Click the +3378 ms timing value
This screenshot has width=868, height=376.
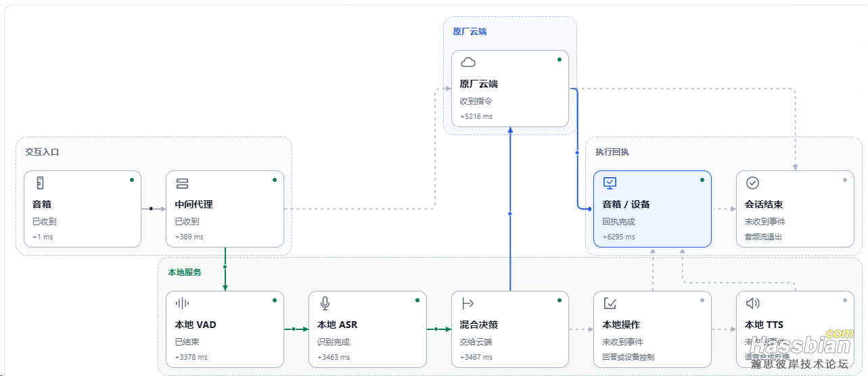click(x=191, y=357)
